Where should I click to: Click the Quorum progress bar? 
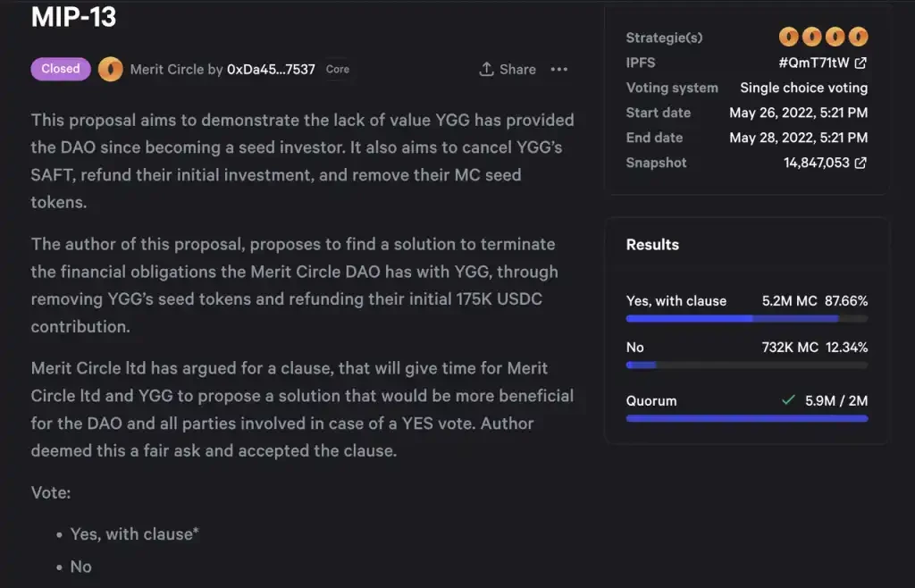(x=746, y=418)
